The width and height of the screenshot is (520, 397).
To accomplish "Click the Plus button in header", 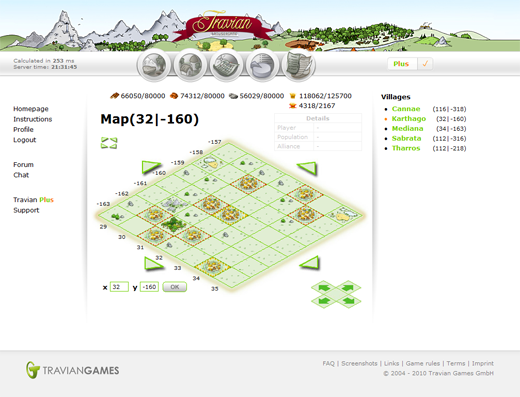I will coord(401,64).
